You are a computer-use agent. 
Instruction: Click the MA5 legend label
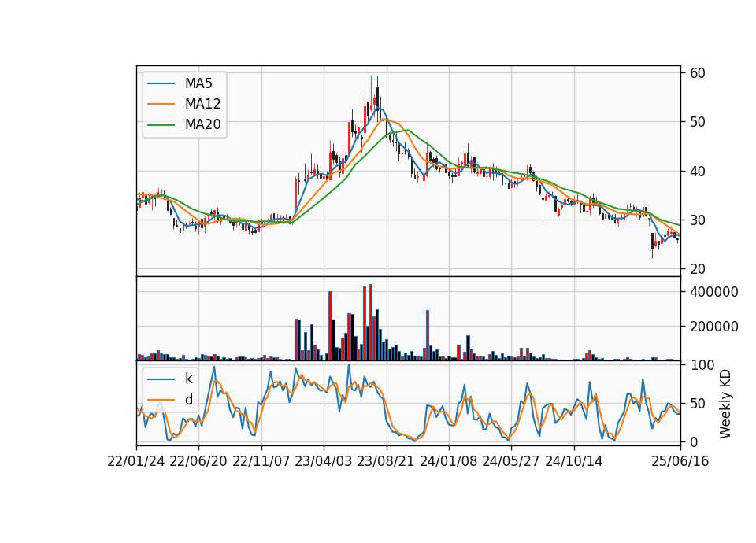[198, 83]
